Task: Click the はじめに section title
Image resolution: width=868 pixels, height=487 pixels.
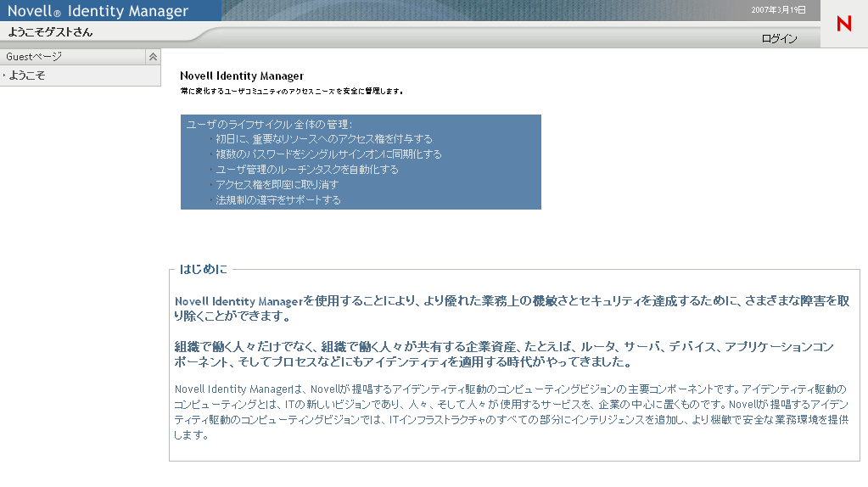Action: pos(203,269)
